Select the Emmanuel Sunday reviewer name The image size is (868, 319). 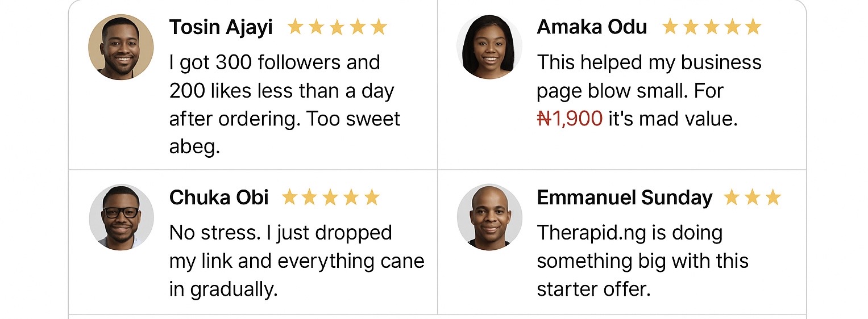click(624, 197)
